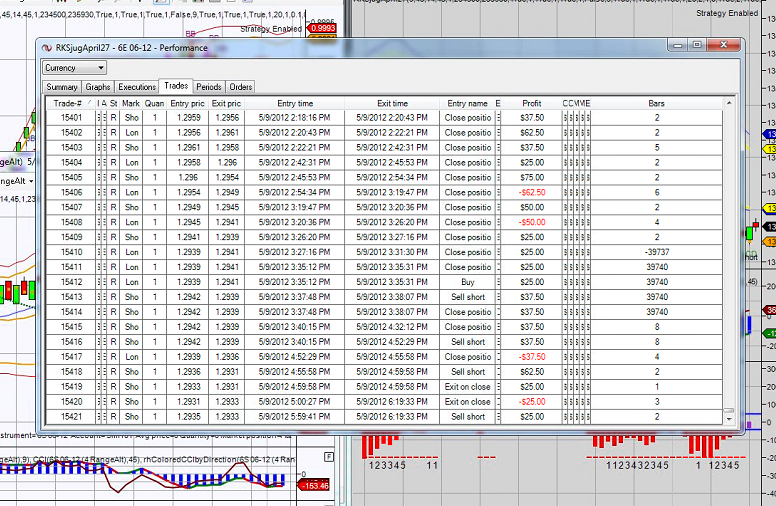Select trade row 15406
Image resolution: width=776 pixels, height=506 pixels.
pos(71,192)
